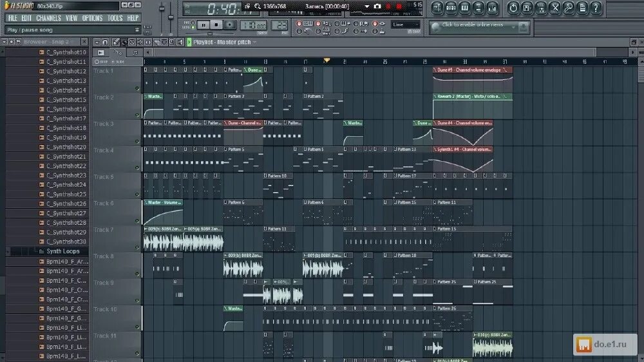
Task: Open the playlist options menu arrow
Action: 97,43
